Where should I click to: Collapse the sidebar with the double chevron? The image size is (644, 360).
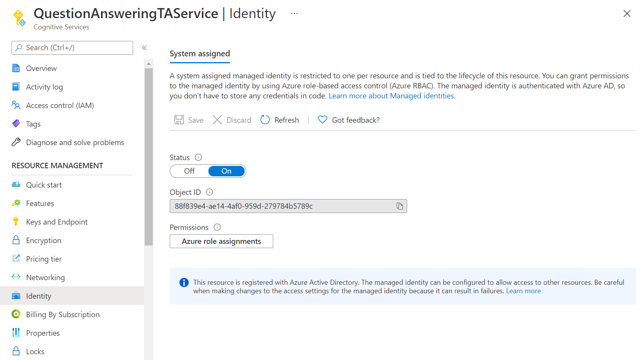coord(144,47)
